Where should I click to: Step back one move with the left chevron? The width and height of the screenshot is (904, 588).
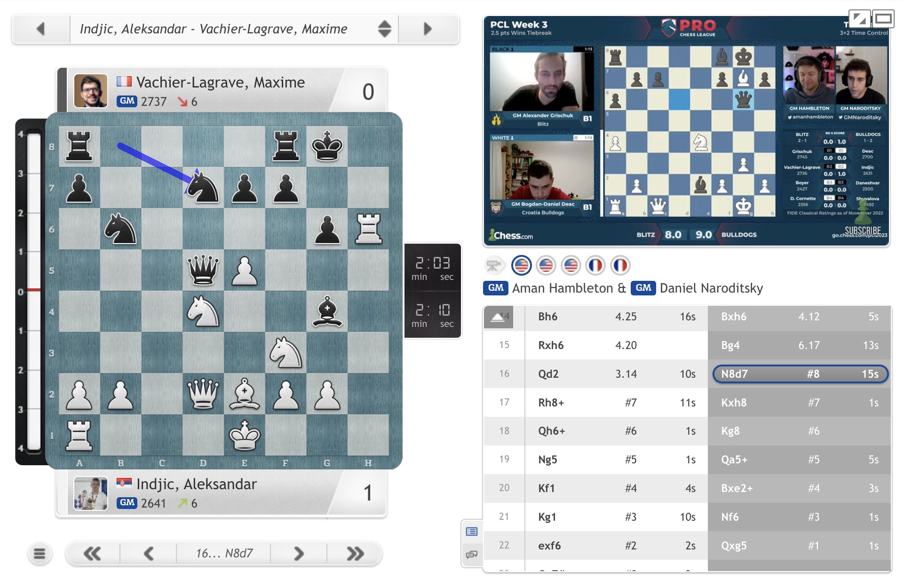[x=148, y=554]
